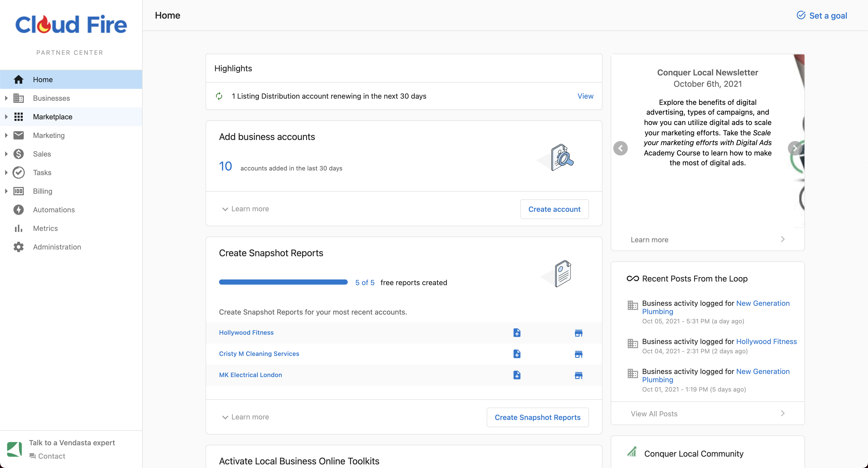The width and height of the screenshot is (868, 468).
Task: Expand the Sales menu arrow
Action: 6,154
